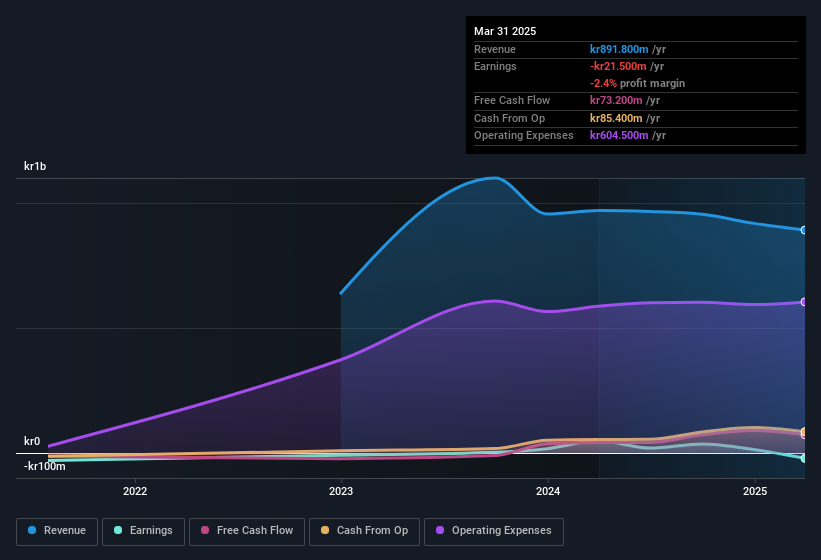Click the kr604.500m operating expenses value
The image size is (821, 560).
pyautogui.click(x=619, y=136)
